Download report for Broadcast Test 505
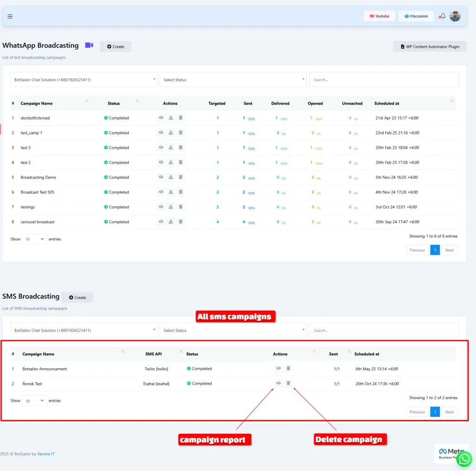This screenshot has height=471, width=476. [171, 192]
